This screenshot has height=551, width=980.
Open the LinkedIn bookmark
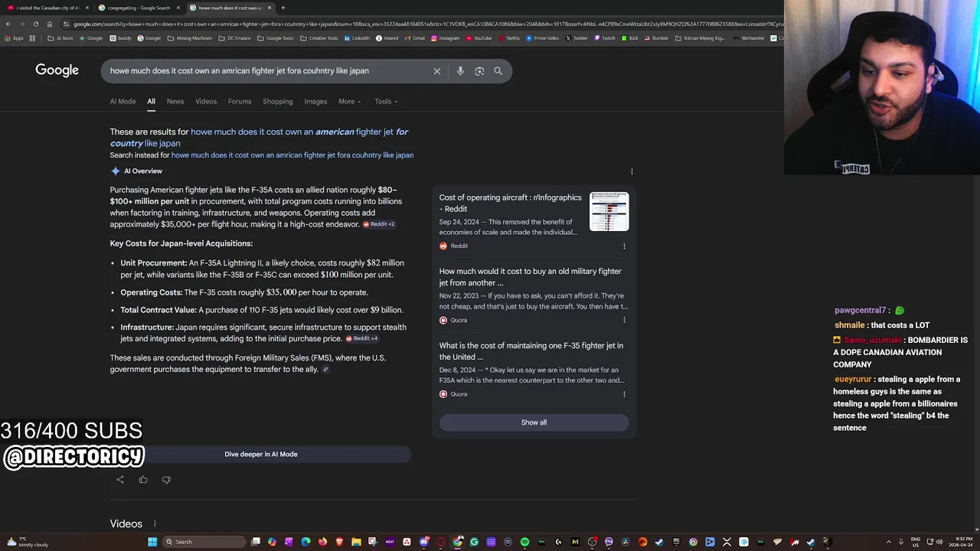(x=357, y=37)
